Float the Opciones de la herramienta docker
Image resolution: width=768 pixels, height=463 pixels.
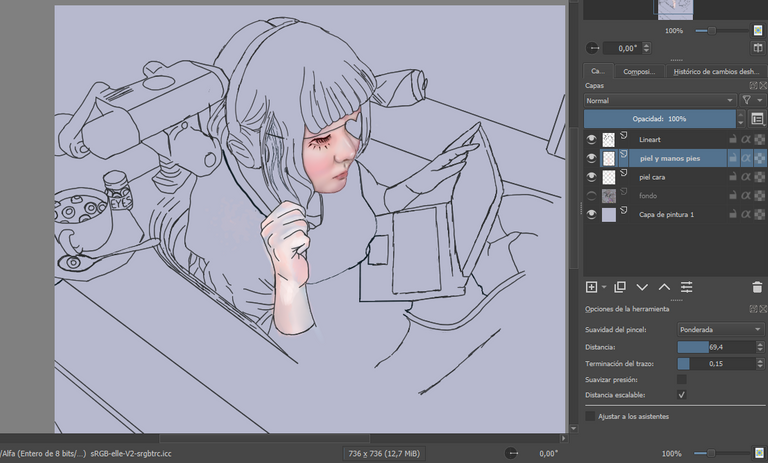754,309
